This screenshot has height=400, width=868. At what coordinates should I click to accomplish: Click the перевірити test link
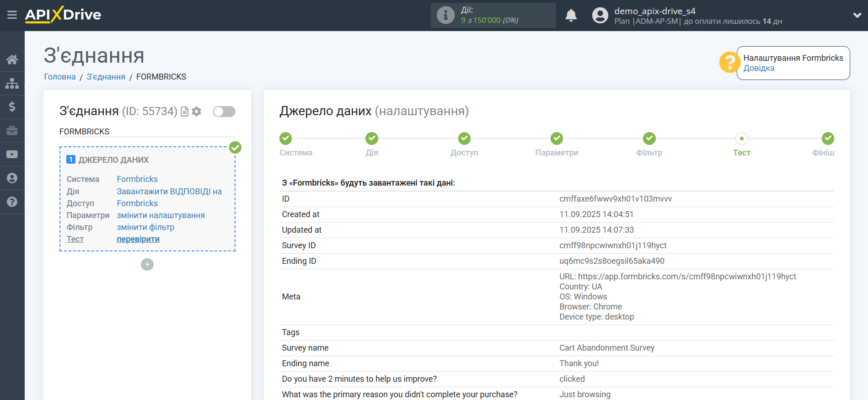coord(138,239)
